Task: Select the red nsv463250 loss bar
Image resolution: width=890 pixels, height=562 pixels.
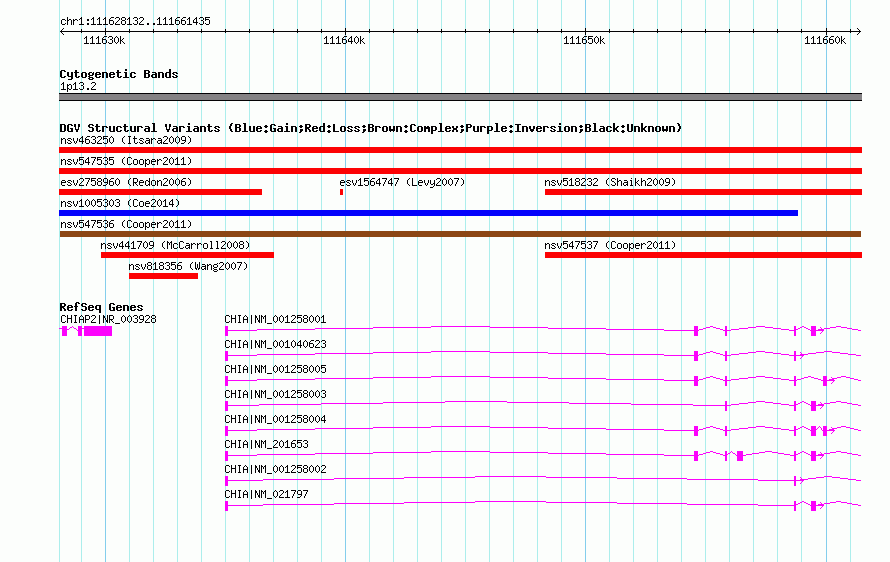Action: tap(460, 150)
